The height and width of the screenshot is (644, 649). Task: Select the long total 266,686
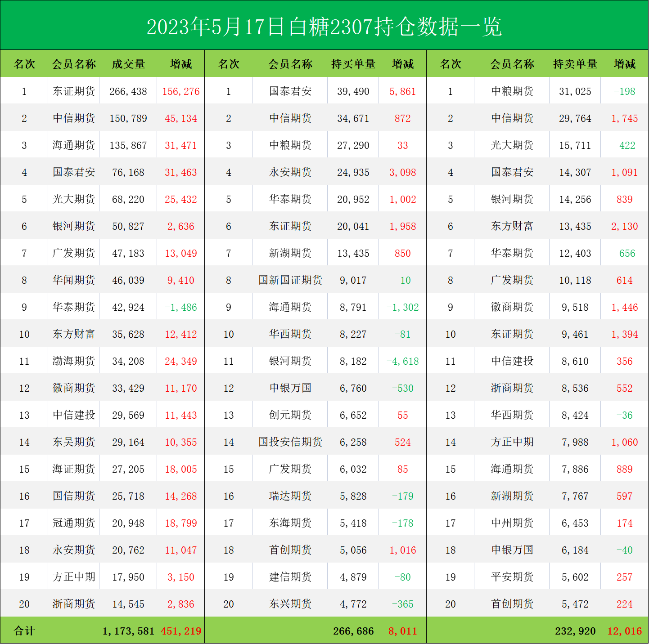coord(353,631)
